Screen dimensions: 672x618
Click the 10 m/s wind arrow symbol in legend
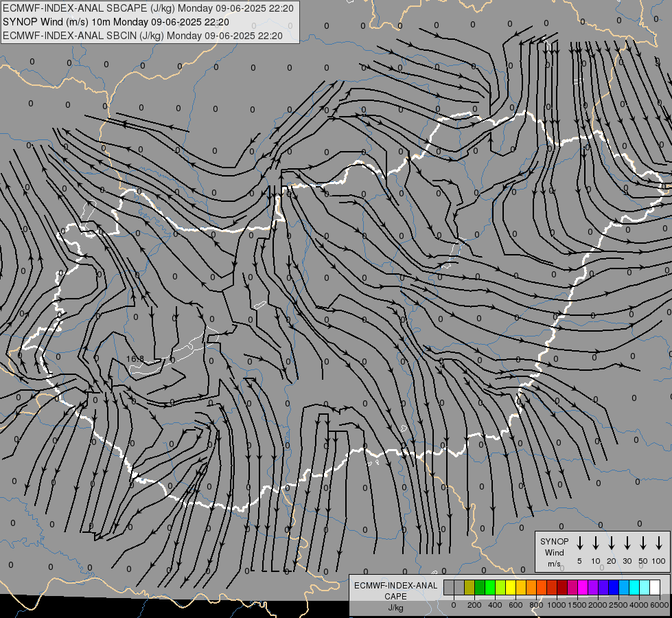pos(595,543)
